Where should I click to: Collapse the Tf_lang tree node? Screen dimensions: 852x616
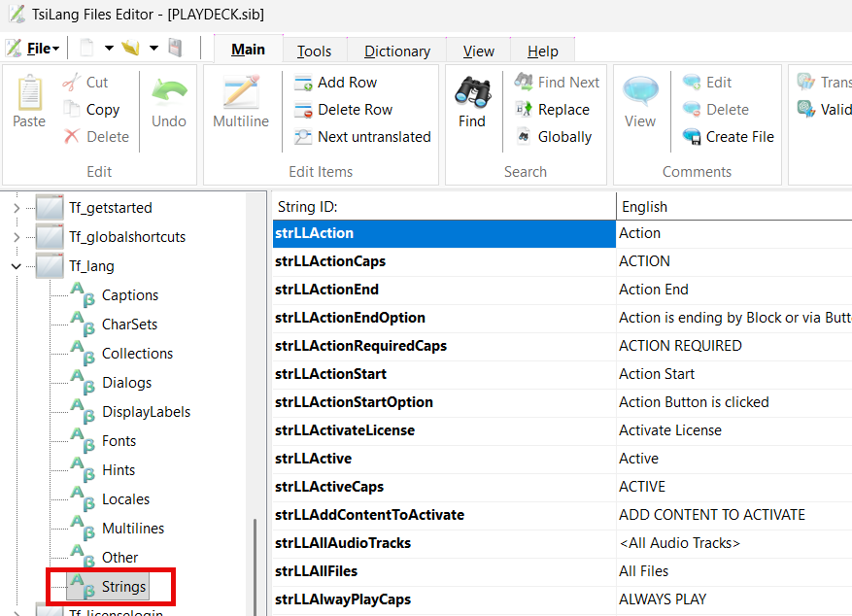coord(17,266)
